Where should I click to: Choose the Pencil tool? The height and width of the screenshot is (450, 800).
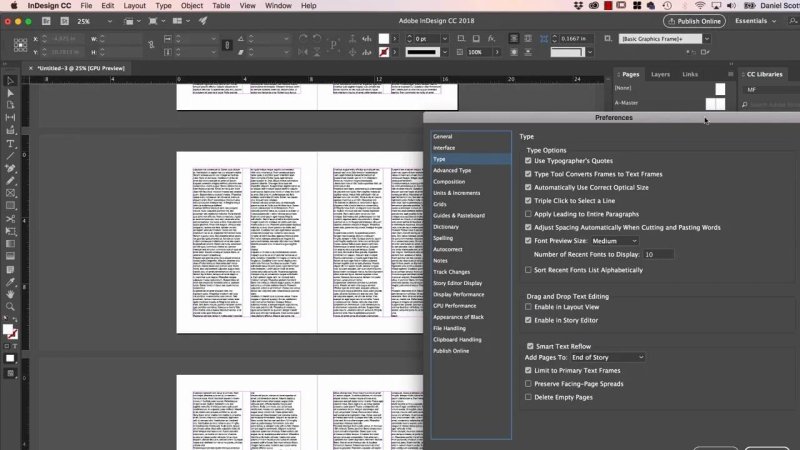[x=10, y=181]
